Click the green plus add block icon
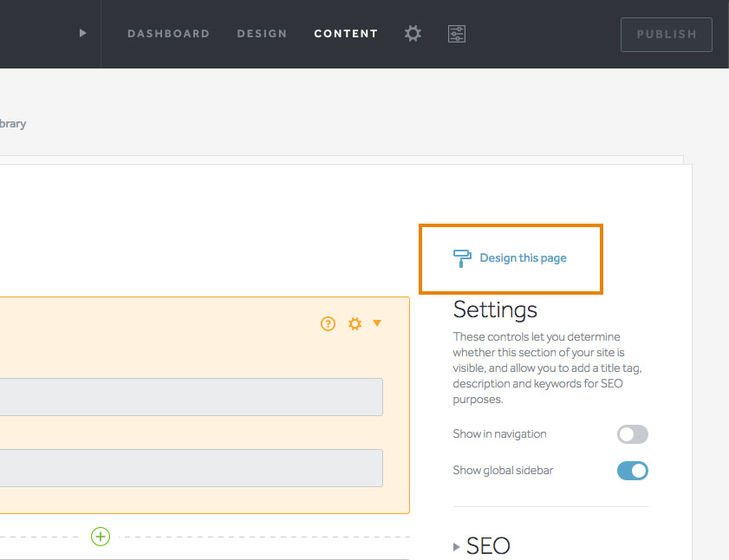Viewport: 729px width, 560px height. tap(101, 537)
